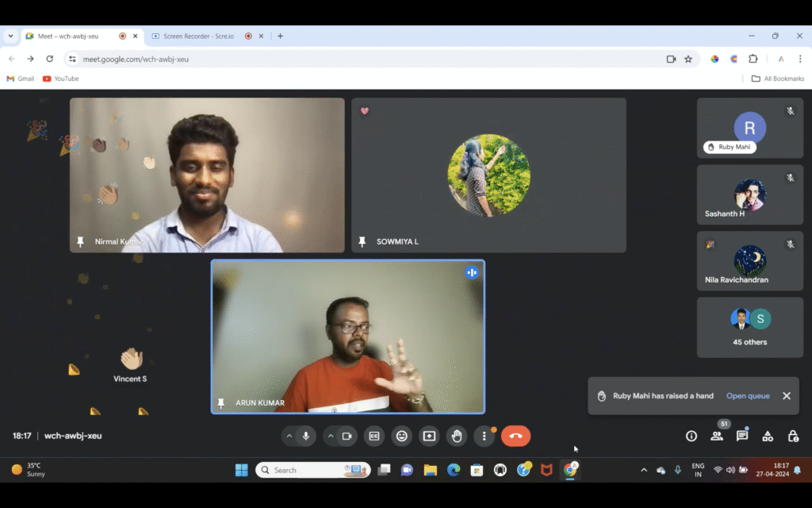Click the Open queue link

coord(748,396)
